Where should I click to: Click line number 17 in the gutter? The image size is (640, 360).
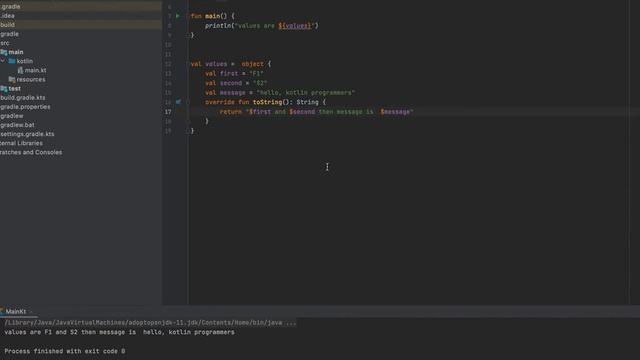click(x=168, y=112)
